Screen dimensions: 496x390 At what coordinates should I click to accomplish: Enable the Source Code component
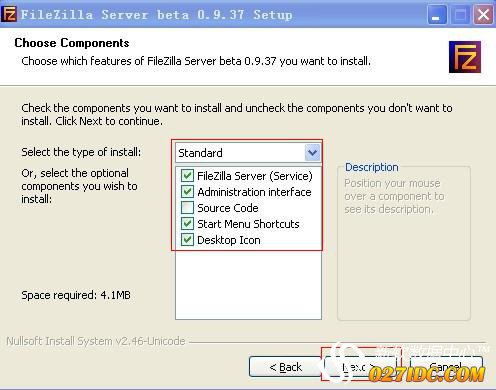(x=187, y=207)
